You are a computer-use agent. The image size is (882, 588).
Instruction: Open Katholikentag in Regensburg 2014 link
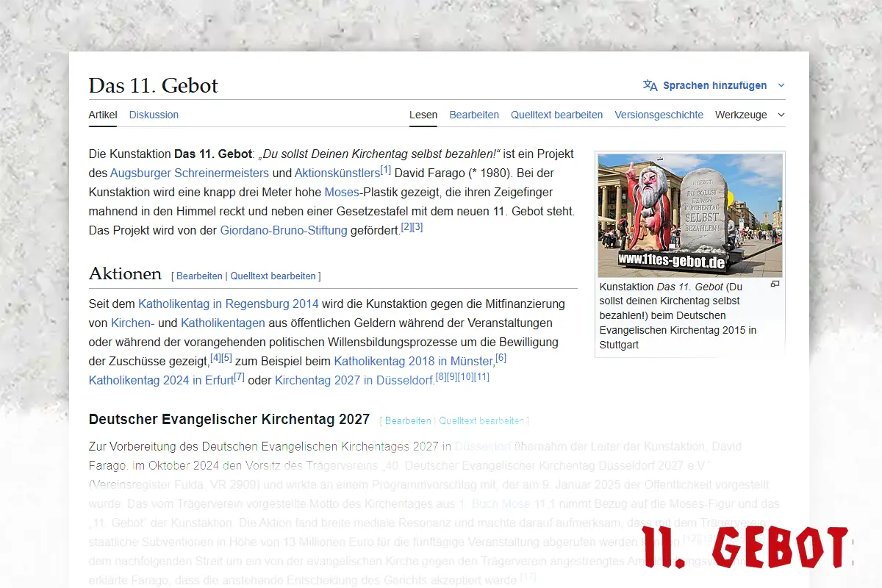tap(229, 304)
